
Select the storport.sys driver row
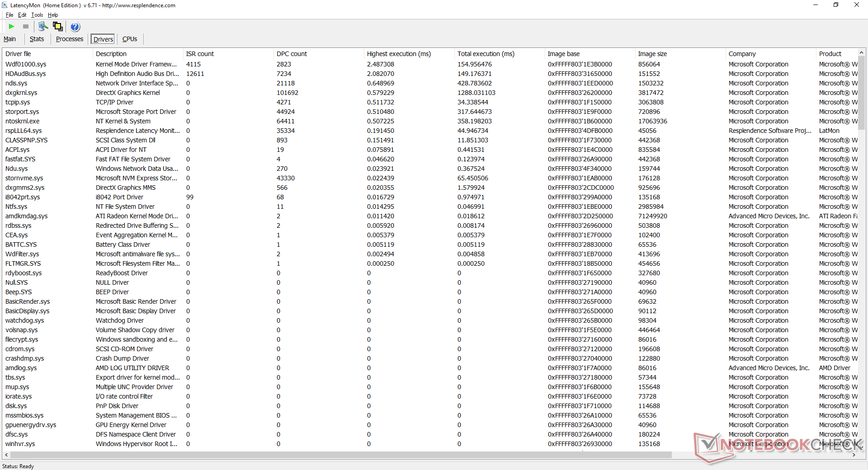coord(430,112)
